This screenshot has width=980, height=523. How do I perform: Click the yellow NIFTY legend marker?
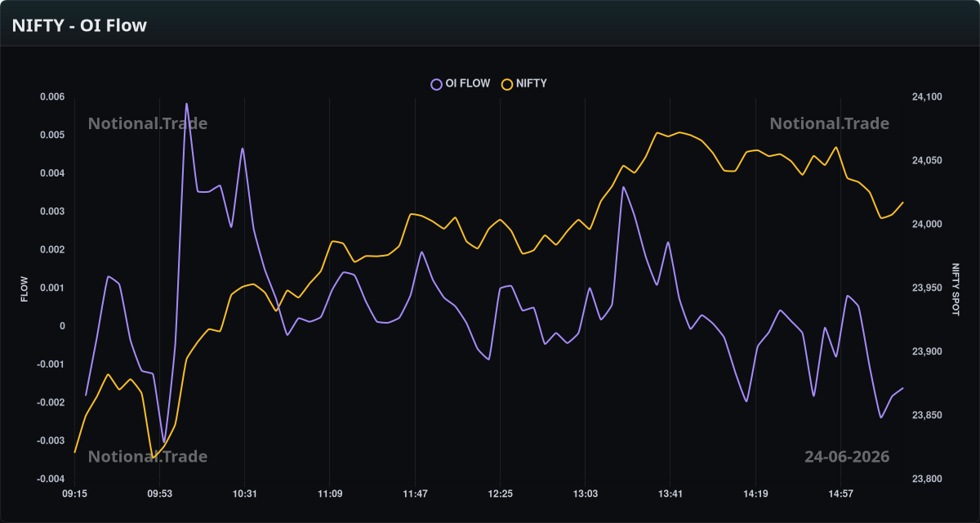pos(506,84)
